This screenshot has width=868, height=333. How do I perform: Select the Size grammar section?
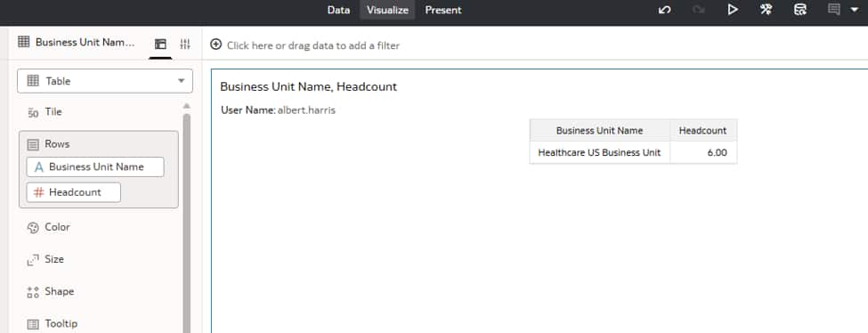[53, 259]
